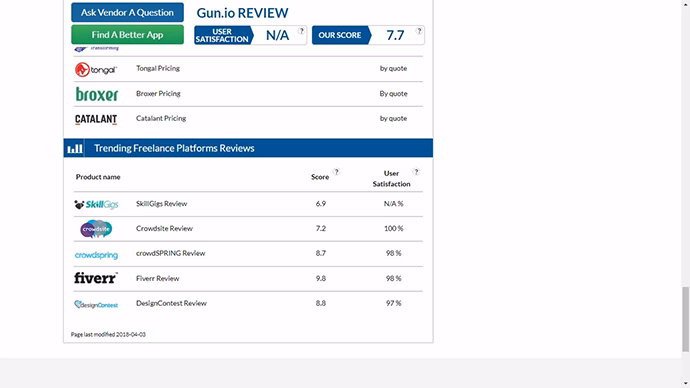Click the Trending Freelance Platforms Reviews heading
This screenshot has width=690, height=388.
[174, 148]
